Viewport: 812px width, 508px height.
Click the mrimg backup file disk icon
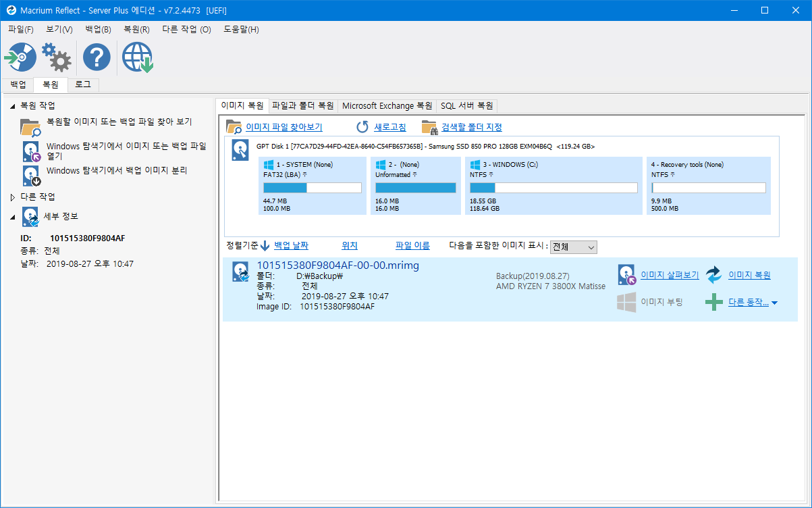coord(241,272)
